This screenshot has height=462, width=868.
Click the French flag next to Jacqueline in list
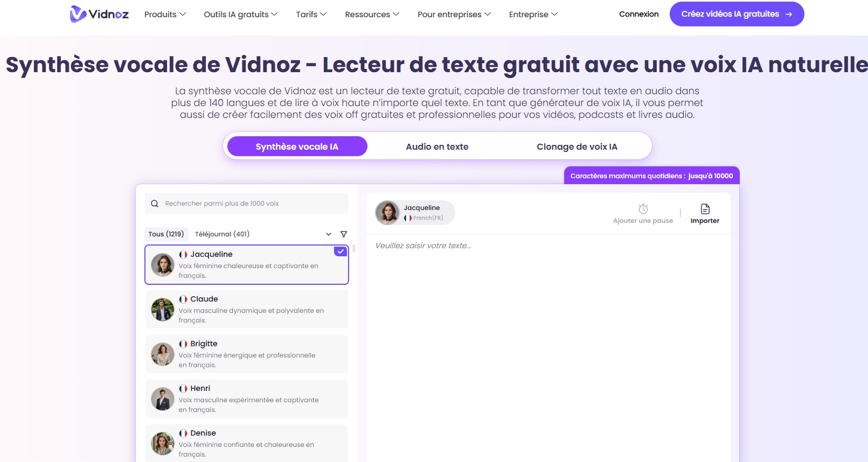click(x=183, y=255)
